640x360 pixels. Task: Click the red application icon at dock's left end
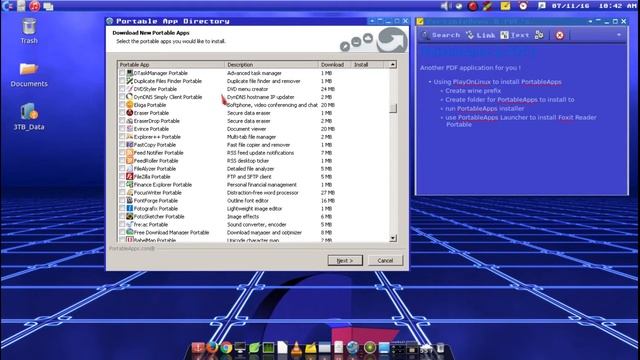click(198, 348)
